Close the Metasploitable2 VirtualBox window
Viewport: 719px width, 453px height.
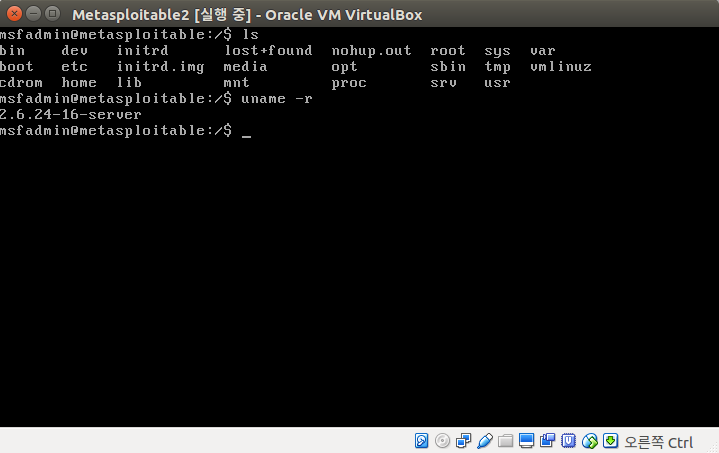pos(14,14)
